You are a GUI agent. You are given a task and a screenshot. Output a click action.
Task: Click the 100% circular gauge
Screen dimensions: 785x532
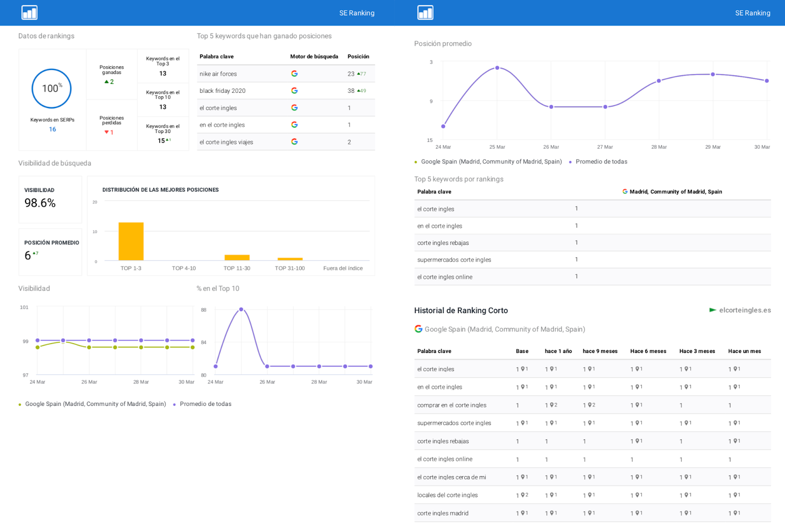(52, 89)
